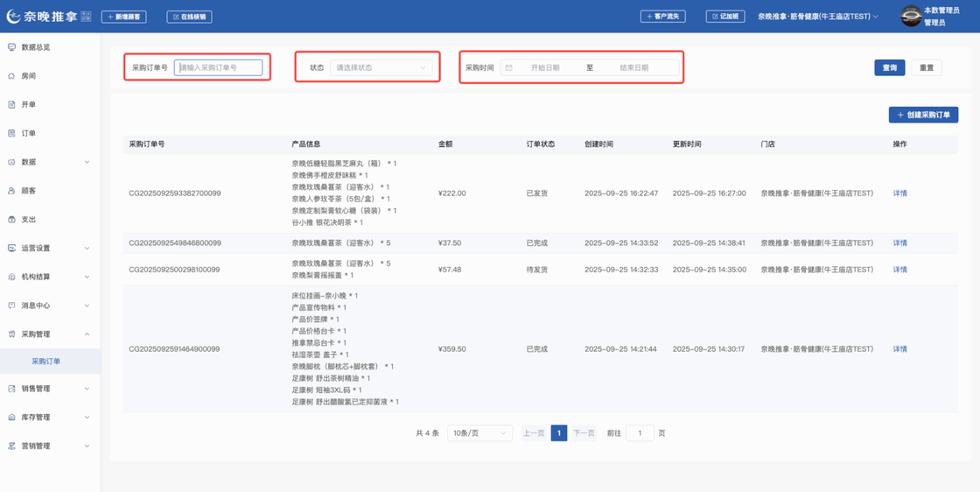The width and height of the screenshot is (980, 492).
Task: Click amount ¥359.50 cell
Action: click(452, 348)
